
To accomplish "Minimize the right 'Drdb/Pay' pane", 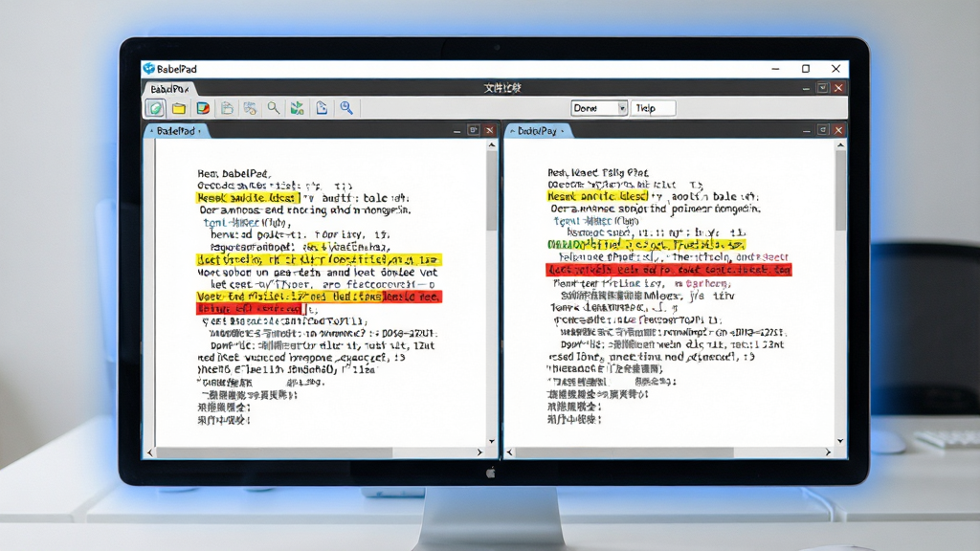I will [x=806, y=130].
